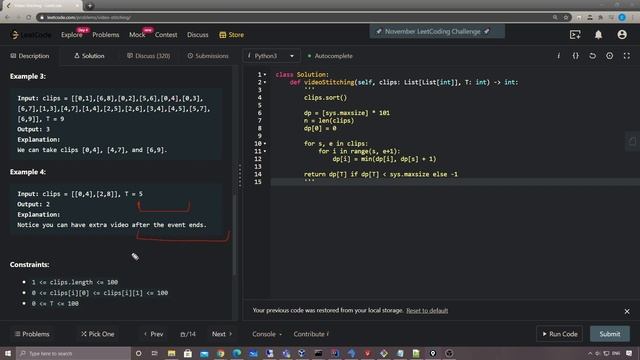Viewport: 640px width, 360px height.
Task: Open the Submissions tab
Action: tap(208, 56)
